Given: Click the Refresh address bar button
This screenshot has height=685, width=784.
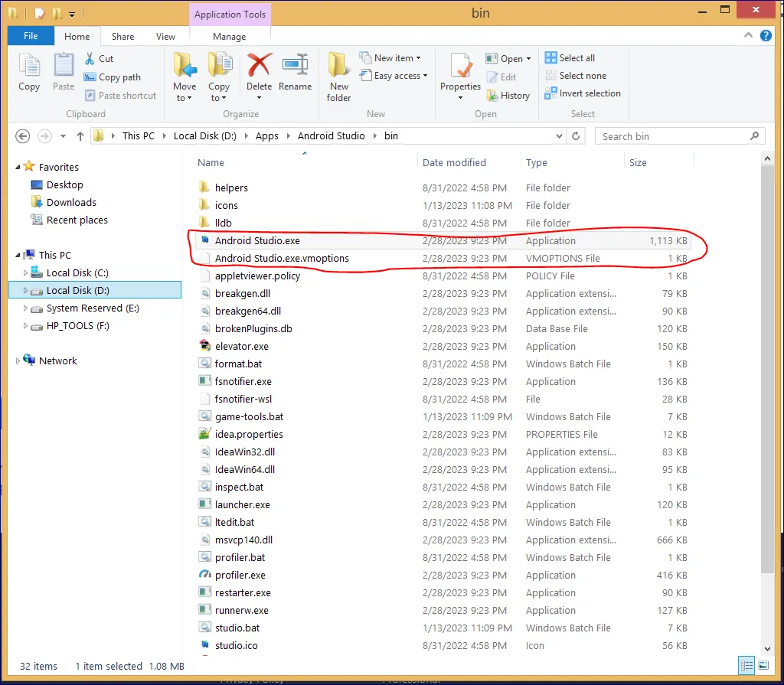Looking at the screenshot, I should point(576,136).
